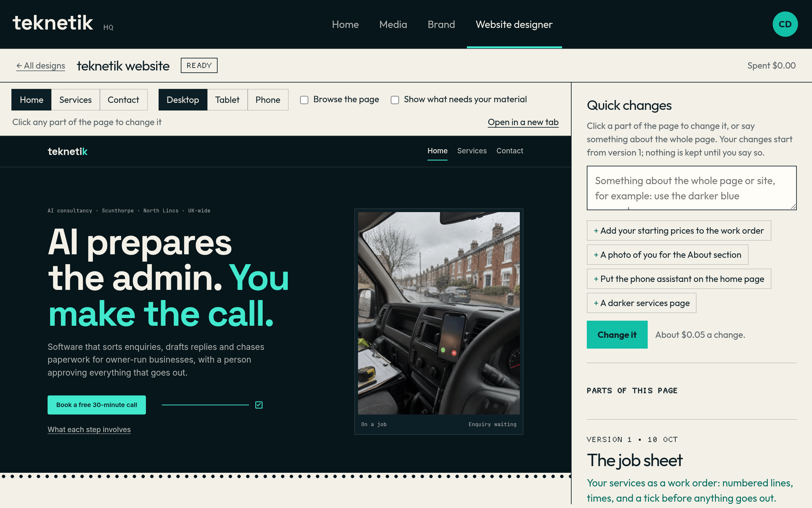
Task: Select the Phone view
Action: point(268,100)
